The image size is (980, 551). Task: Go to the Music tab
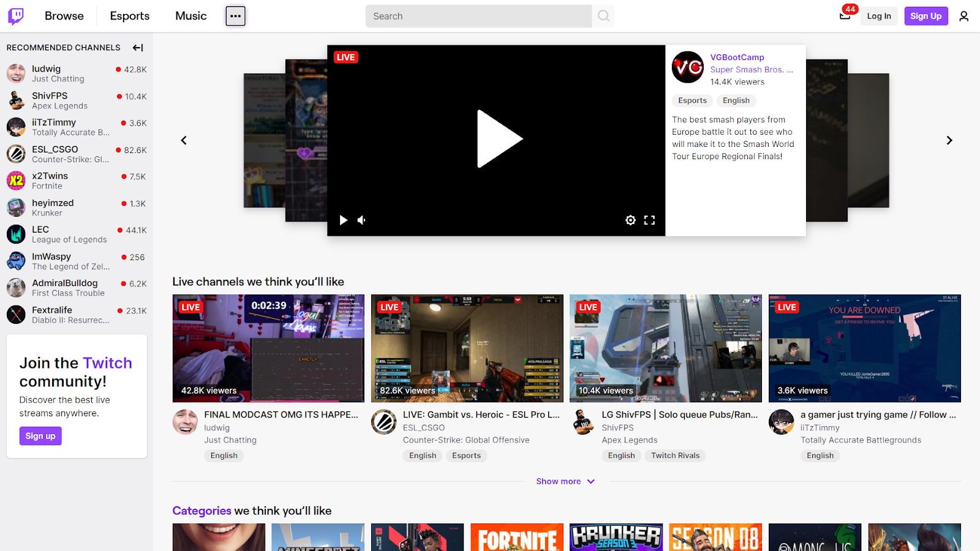[191, 16]
